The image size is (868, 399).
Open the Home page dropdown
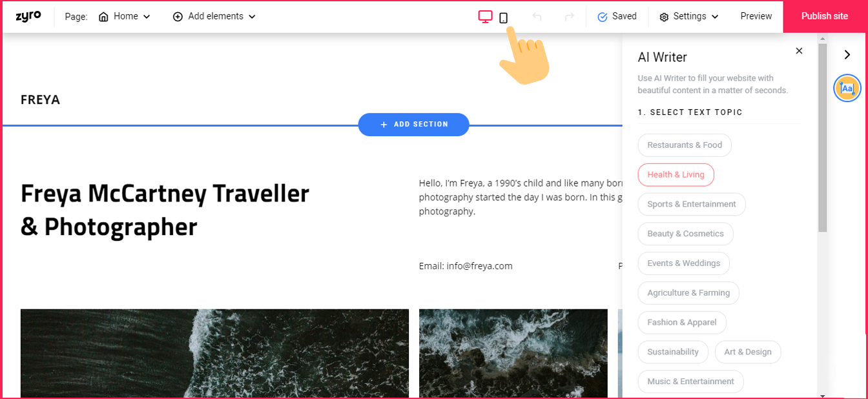tap(125, 16)
